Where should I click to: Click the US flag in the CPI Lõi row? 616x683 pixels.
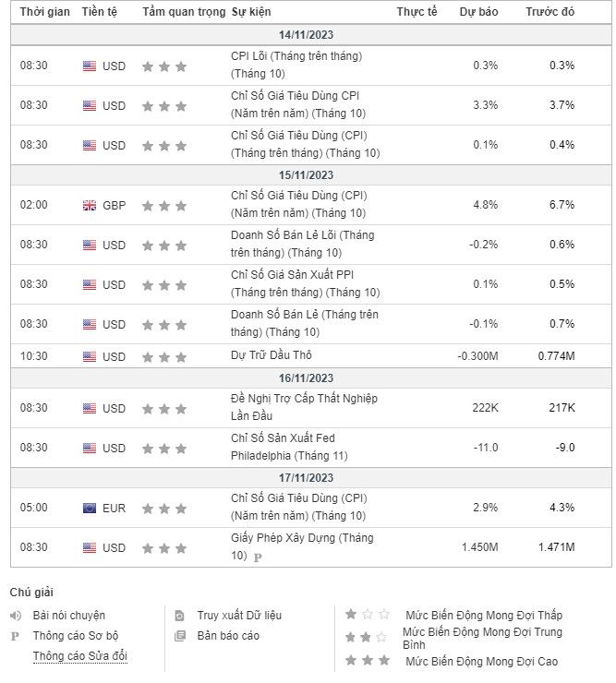point(90,66)
